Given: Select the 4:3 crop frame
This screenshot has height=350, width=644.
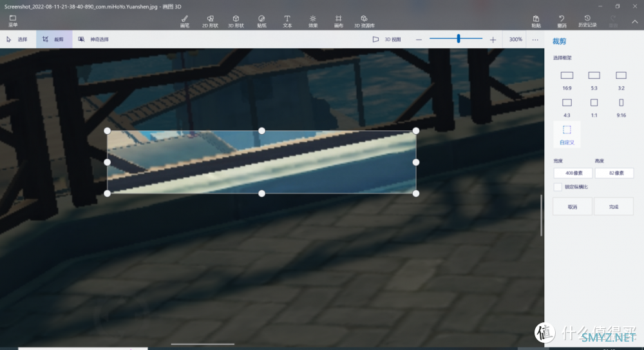Looking at the screenshot, I should 567,108.
